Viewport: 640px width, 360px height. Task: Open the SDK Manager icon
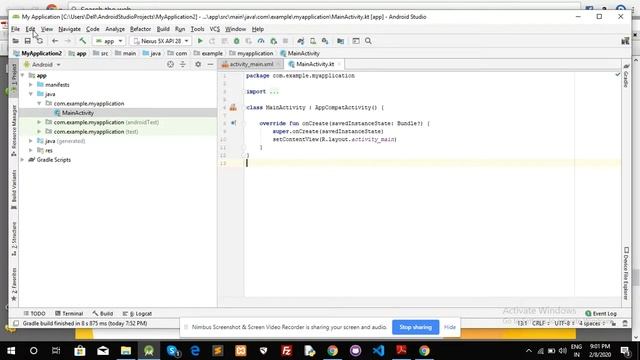325,41
